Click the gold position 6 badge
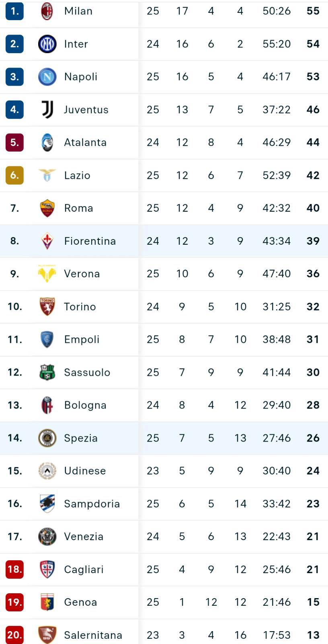The height and width of the screenshot is (644, 328). (x=14, y=175)
